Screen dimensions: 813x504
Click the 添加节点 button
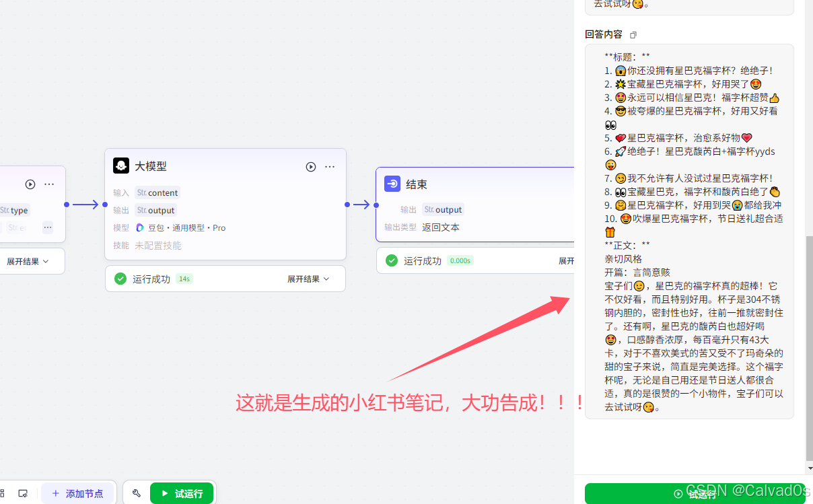pos(77,493)
